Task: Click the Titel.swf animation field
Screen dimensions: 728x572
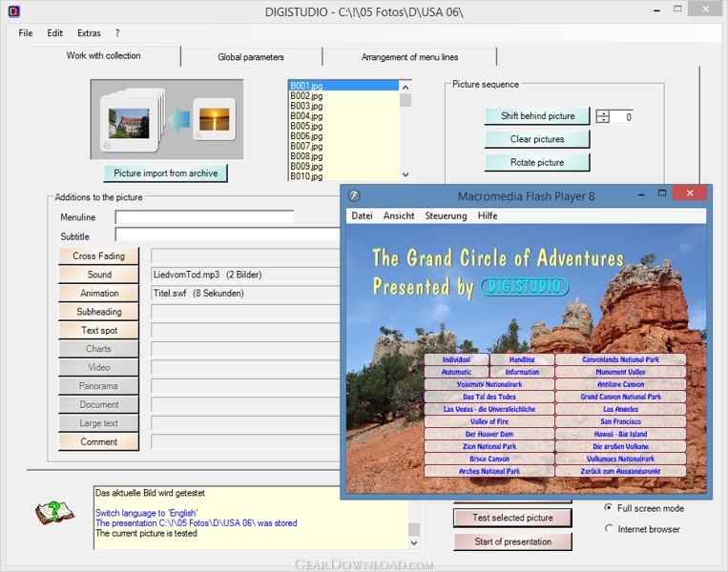Action: pos(245,294)
